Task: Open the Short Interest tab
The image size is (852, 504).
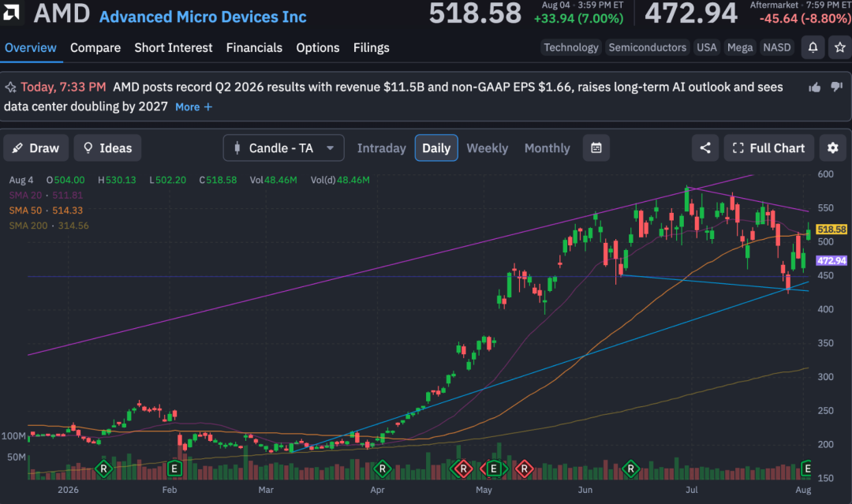Action: [174, 48]
